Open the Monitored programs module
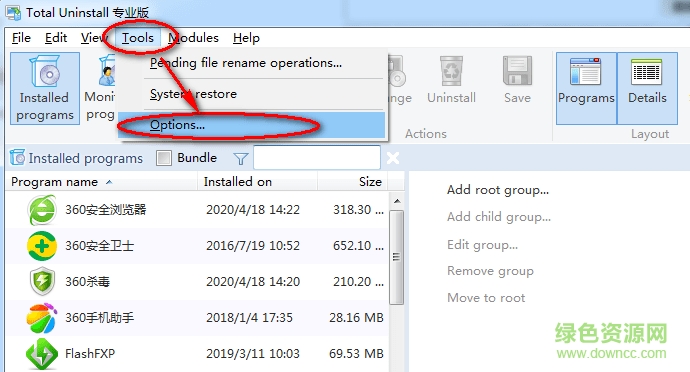The image size is (690, 372). click(x=99, y=88)
